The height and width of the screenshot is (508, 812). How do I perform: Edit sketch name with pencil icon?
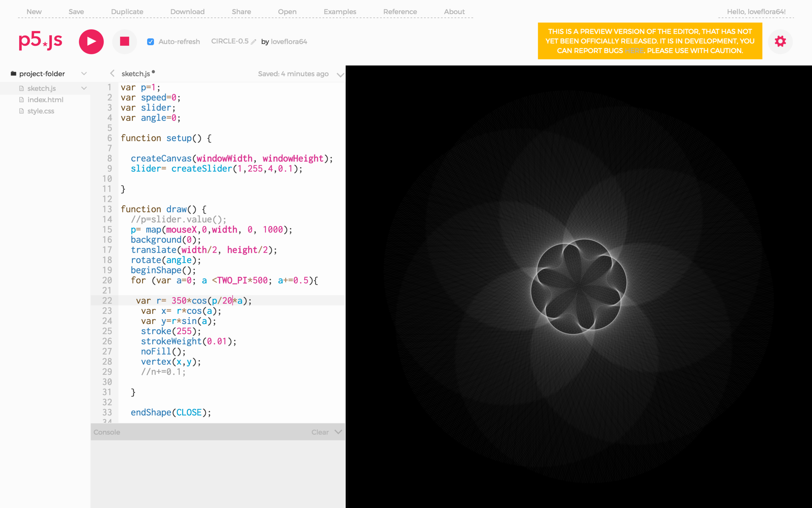253,42
